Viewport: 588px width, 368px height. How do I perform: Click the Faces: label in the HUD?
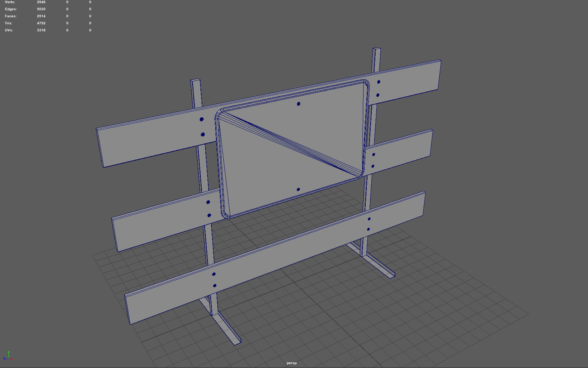[11, 16]
